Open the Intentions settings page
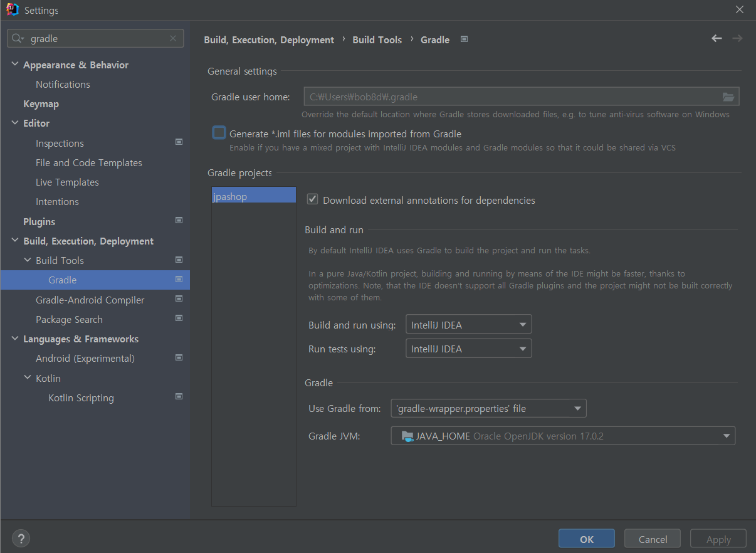 pos(57,201)
